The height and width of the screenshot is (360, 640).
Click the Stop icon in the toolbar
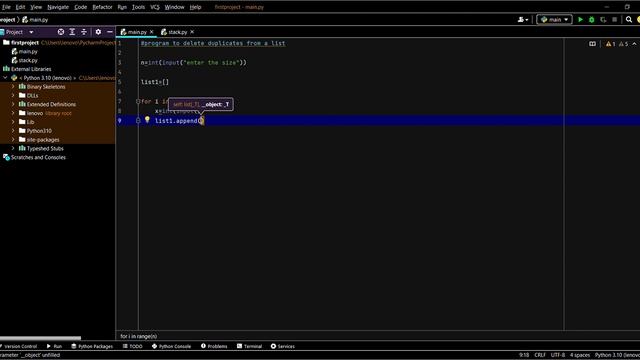point(615,20)
